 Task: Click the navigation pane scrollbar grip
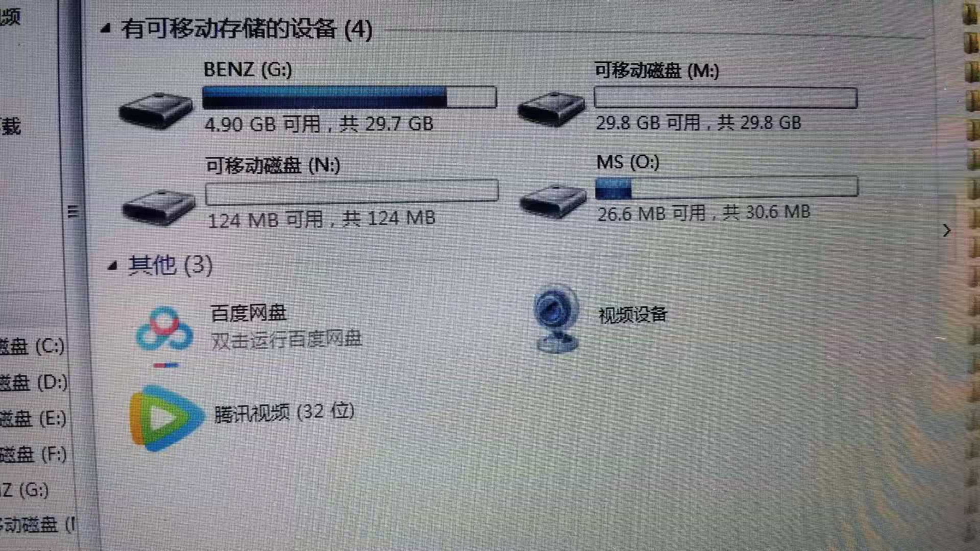(73, 211)
